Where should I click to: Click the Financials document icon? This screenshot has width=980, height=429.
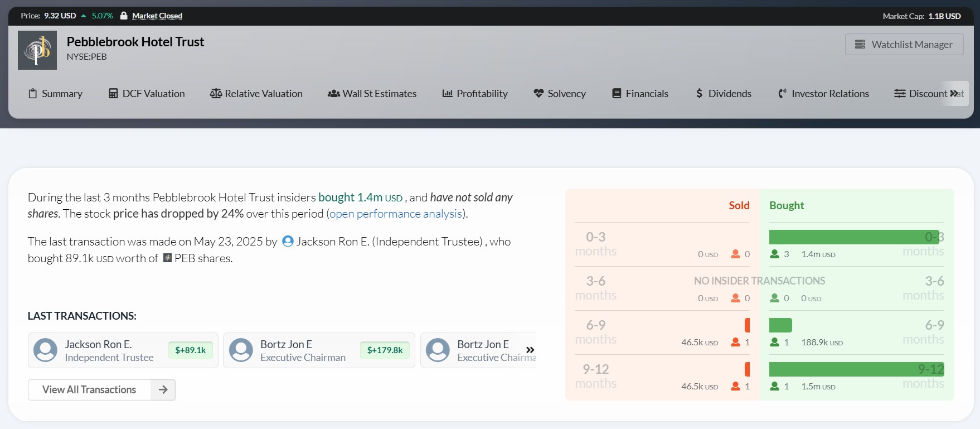617,94
